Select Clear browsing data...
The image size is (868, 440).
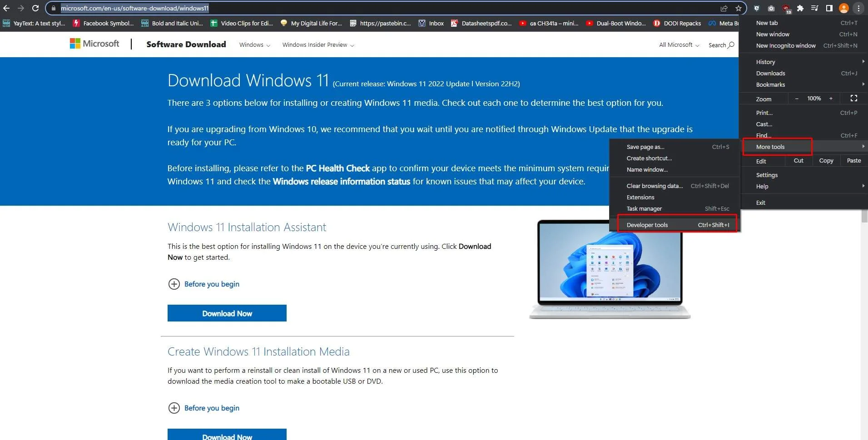(675, 186)
